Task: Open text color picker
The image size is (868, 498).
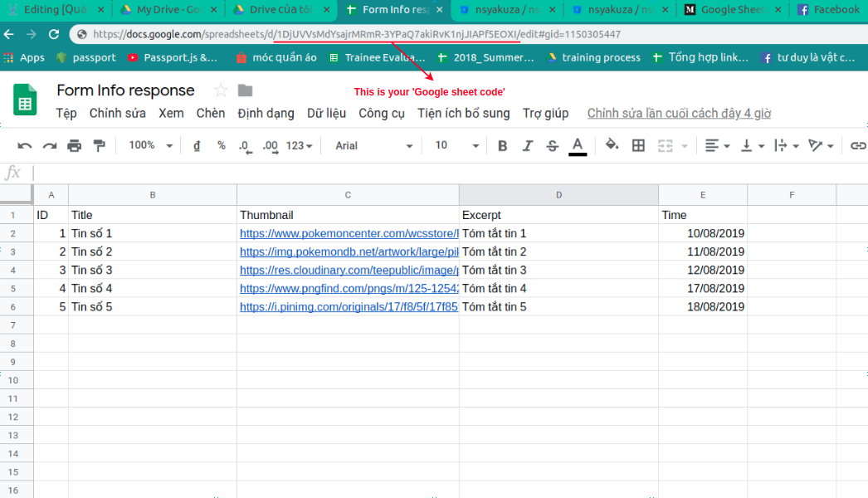Action: click(x=578, y=146)
